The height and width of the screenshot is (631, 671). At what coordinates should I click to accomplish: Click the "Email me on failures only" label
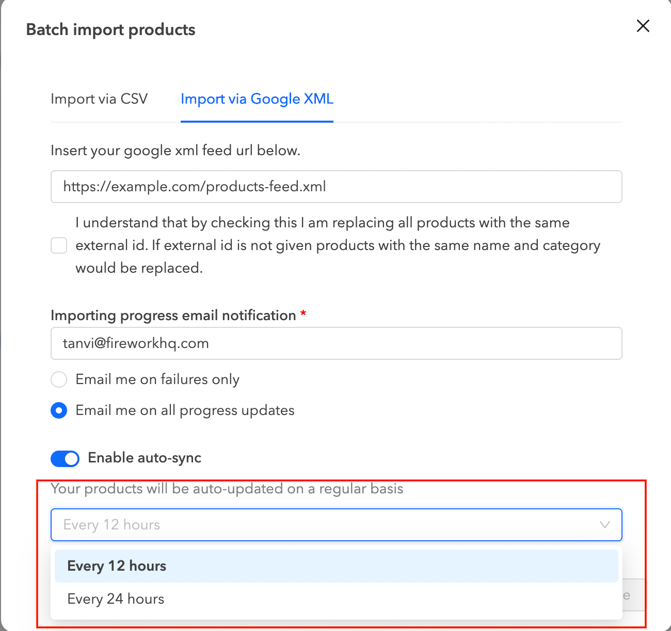click(157, 379)
